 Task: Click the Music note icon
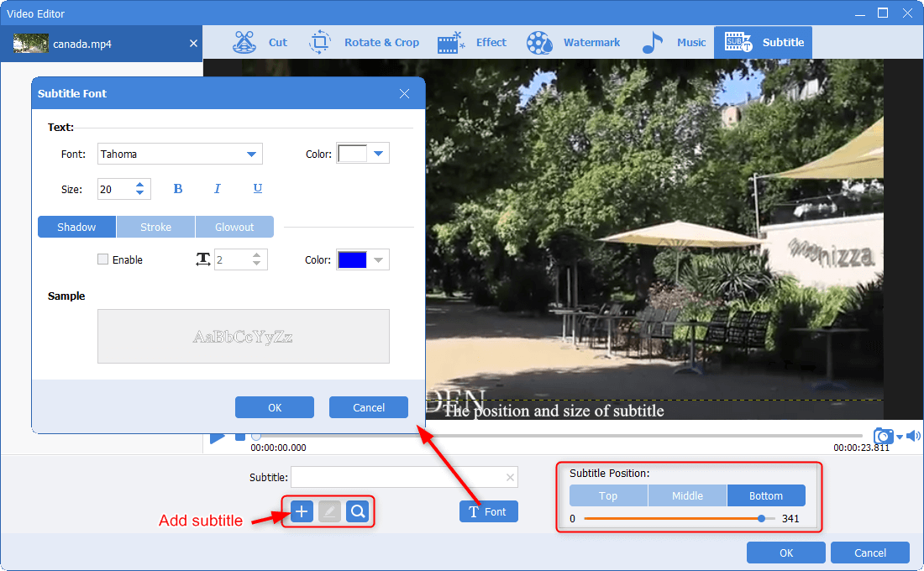pyautogui.click(x=653, y=43)
